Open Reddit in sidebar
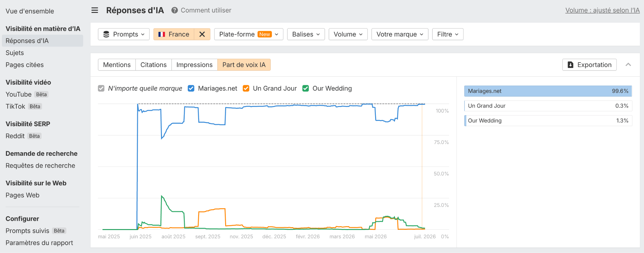 15,136
